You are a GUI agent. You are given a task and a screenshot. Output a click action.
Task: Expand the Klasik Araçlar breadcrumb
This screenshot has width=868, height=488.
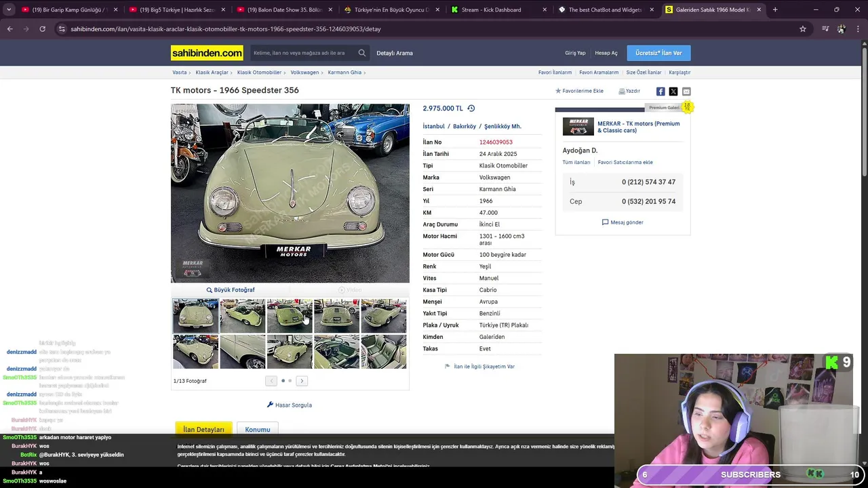(213, 73)
